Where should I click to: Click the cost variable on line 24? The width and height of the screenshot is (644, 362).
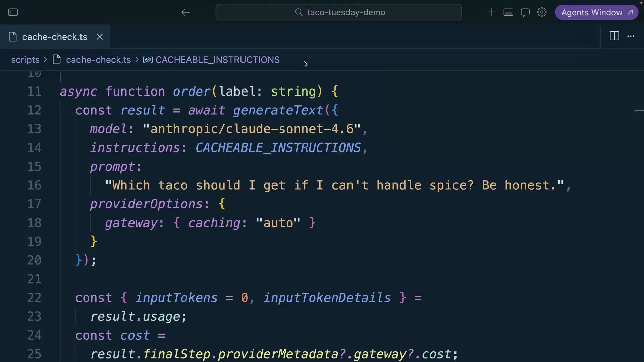click(x=135, y=335)
